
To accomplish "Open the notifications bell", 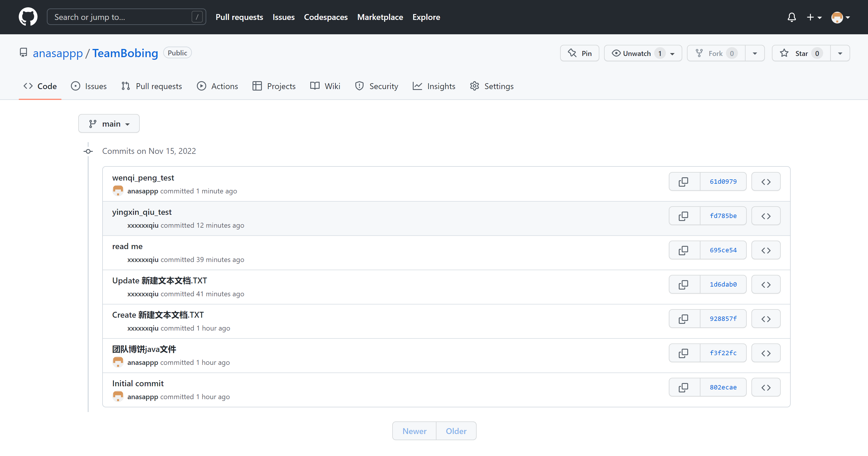I will (x=792, y=17).
